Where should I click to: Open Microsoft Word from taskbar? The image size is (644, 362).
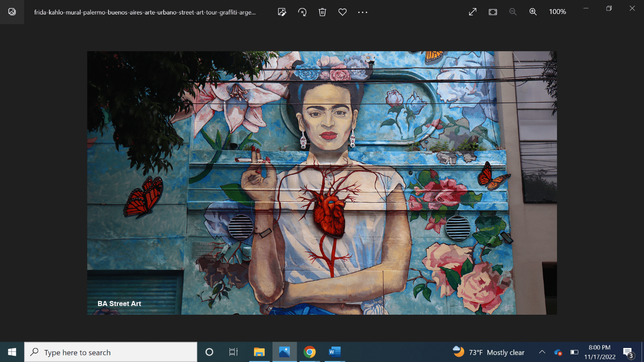click(x=335, y=352)
